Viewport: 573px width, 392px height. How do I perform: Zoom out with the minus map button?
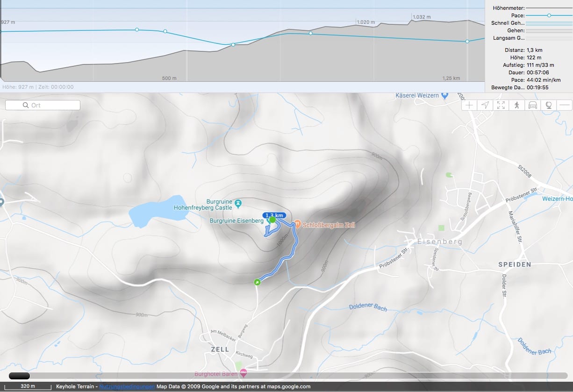point(565,105)
